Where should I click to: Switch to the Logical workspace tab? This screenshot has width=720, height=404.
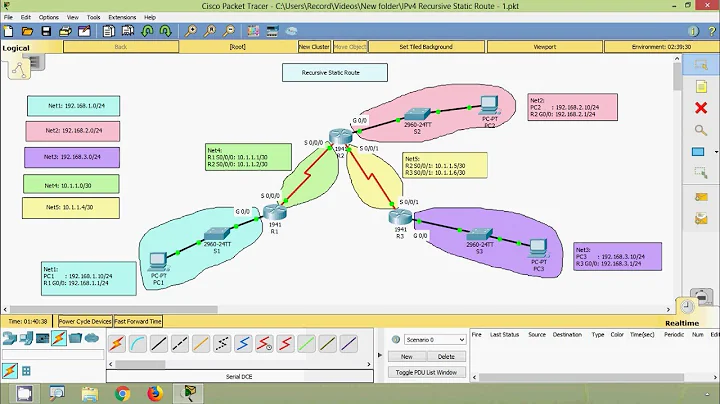pyautogui.click(x=16, y=48)
